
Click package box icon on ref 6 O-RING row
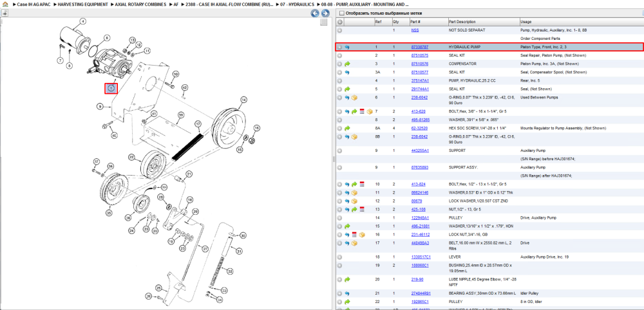click(x=354, y=98)
